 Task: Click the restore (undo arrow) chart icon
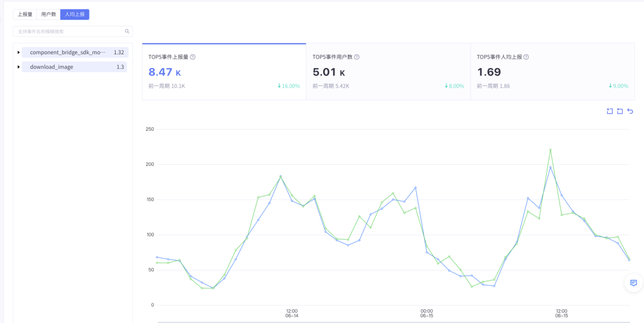tap(630, 111)
